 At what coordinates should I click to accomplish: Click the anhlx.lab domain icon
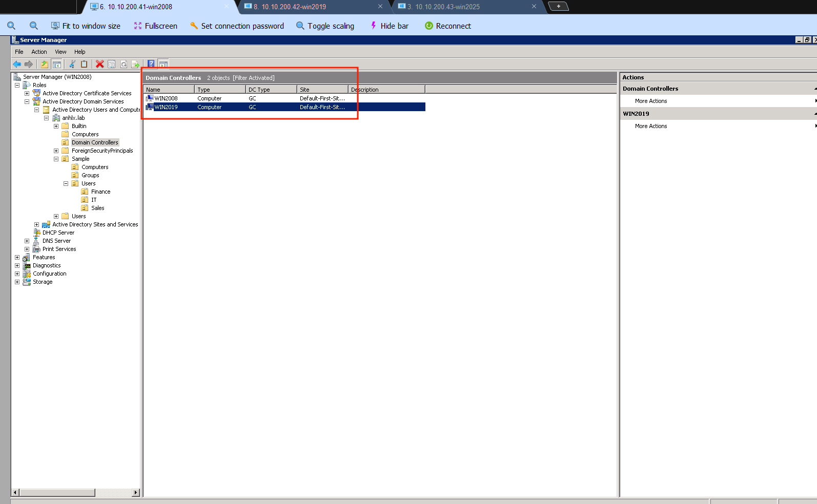coord(56,118)
